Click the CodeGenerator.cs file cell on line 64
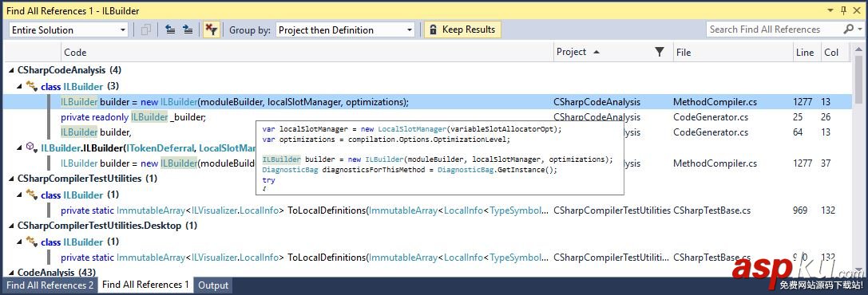Image resolution: width=868 pixels, height=295 pixels. click(711, 132)
